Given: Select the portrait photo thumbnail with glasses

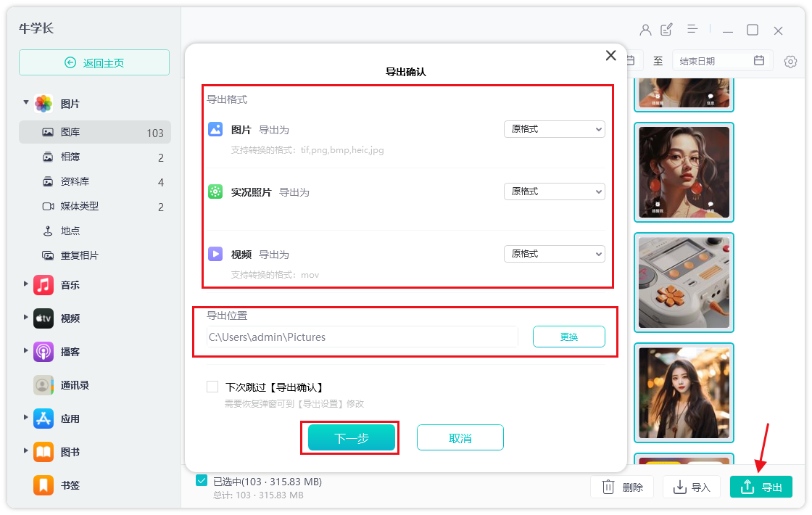Looking at the screenshot, I should coord(683,173).
